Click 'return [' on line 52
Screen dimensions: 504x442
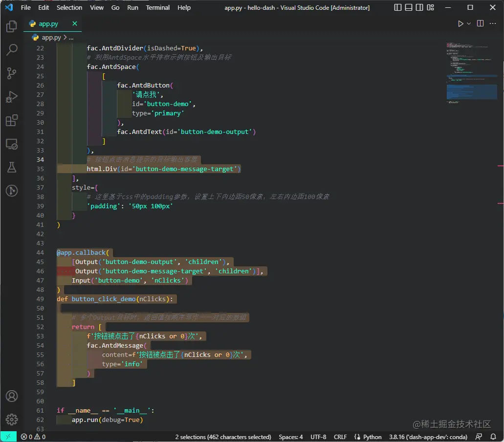click(87, 327)
